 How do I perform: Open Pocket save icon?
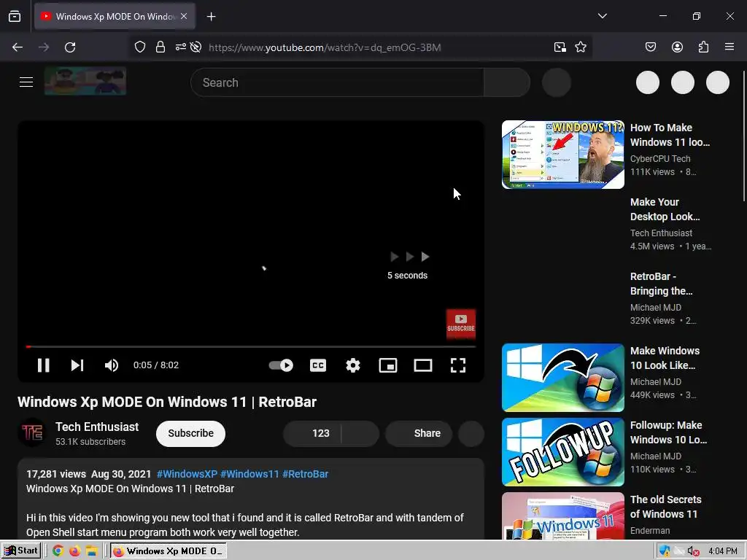pos(651,47)
